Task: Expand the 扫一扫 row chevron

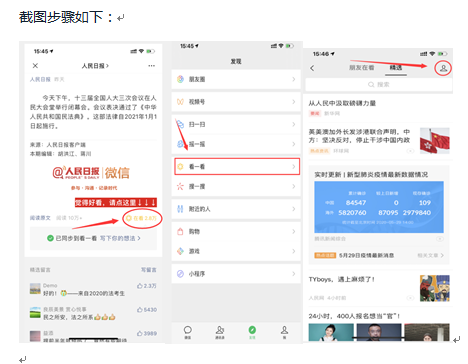Action: [294, 124]
